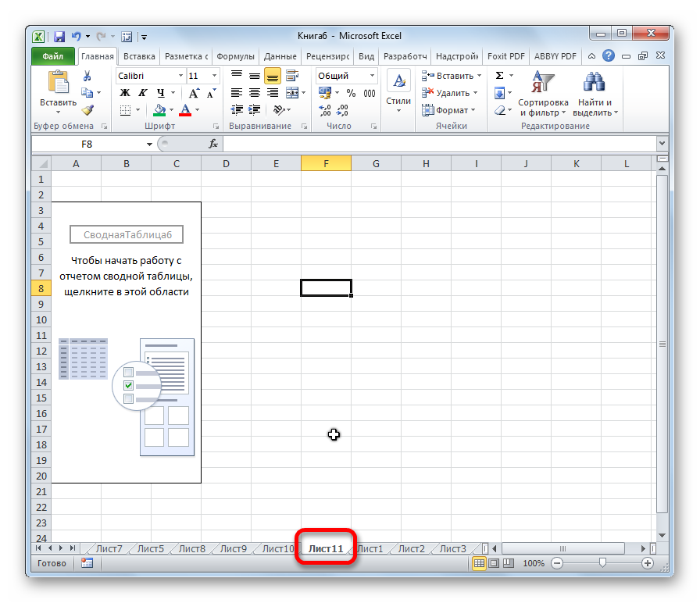
Task: Toggle Bold (Ж) formatting
Action: click(x=125, y=93)
